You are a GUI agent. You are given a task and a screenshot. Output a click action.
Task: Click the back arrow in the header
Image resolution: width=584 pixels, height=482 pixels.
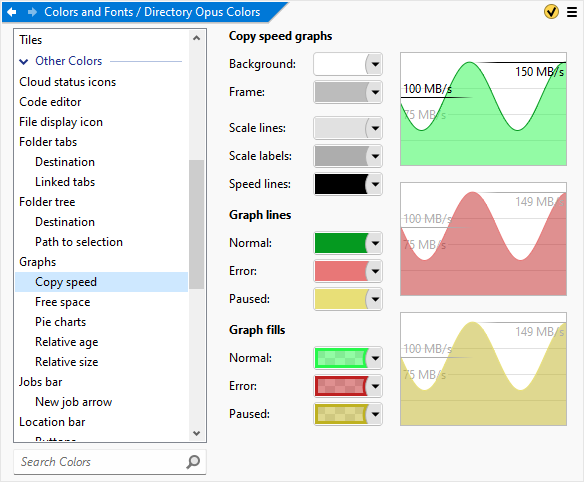point(12,12)
